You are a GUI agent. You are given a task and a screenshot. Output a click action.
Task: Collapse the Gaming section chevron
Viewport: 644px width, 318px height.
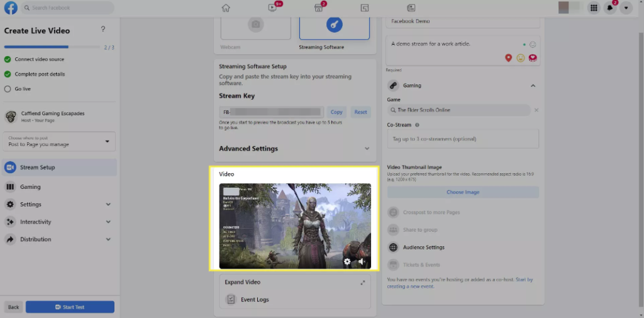click(533, 86)
